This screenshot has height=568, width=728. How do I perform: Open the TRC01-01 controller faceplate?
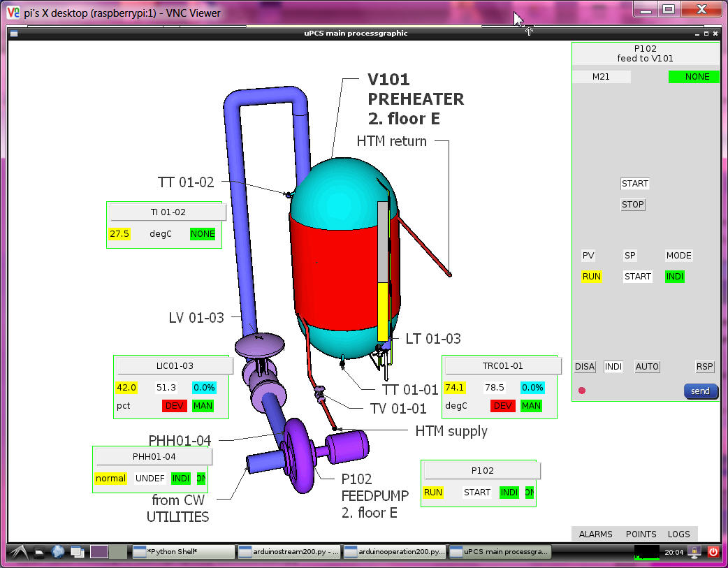pyautogui.click(x=503, y=366)
